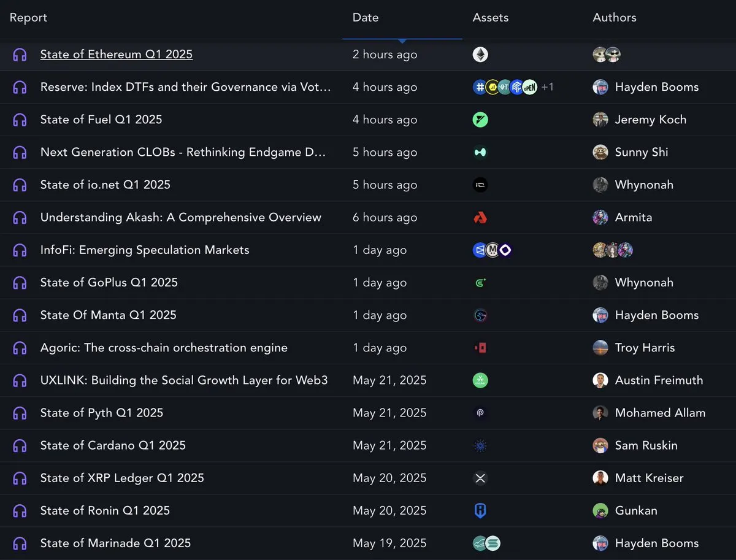This screenshot has width=736, height=560.
Task: Click headphone icon beside State of Ronin Q1 2025
Action: (20, 510)
